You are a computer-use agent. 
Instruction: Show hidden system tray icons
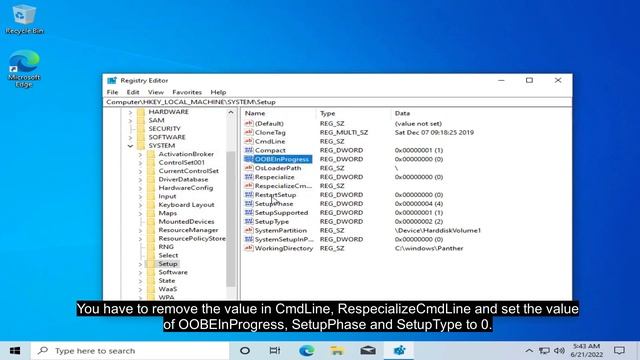(x=529, y=351)
